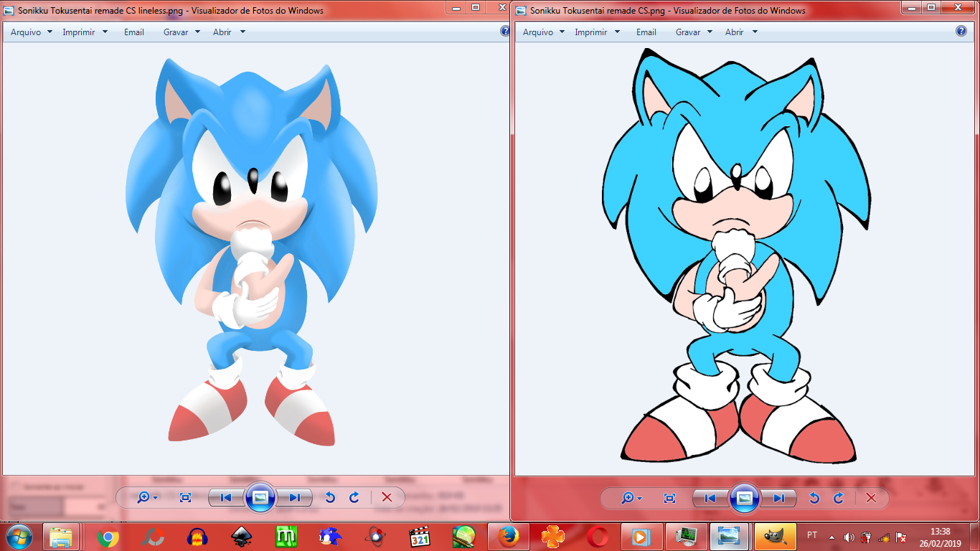The height and width of the screenshot is (551, 980).
Task: Go to previous photo in lineless.png viewer
Action: [226, 497]
